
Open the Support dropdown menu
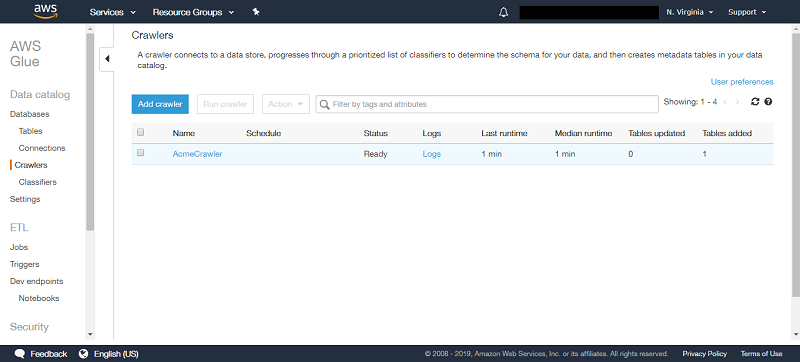point(747,12)
